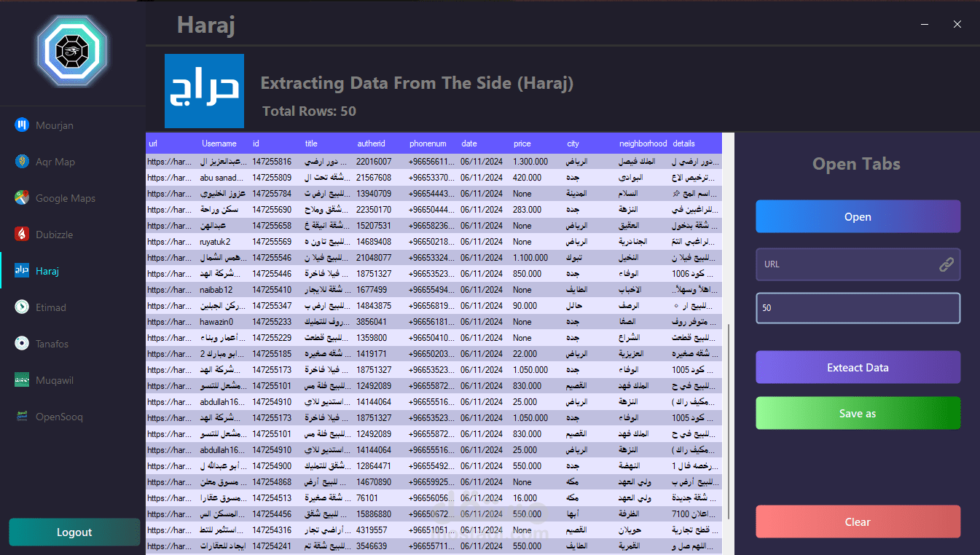Click the green Save as button
The width and height of the screenshot is (980, 555).
point(858,413)
